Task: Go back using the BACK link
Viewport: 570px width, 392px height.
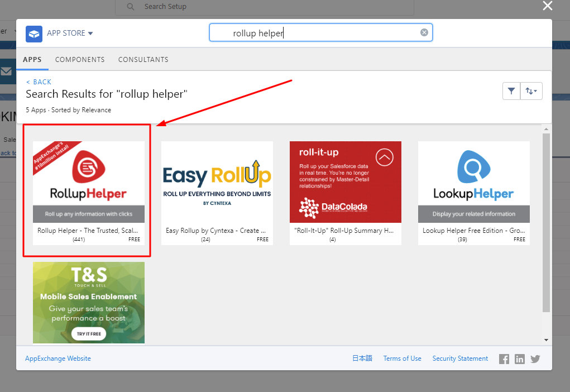Action: click(39, 82)
